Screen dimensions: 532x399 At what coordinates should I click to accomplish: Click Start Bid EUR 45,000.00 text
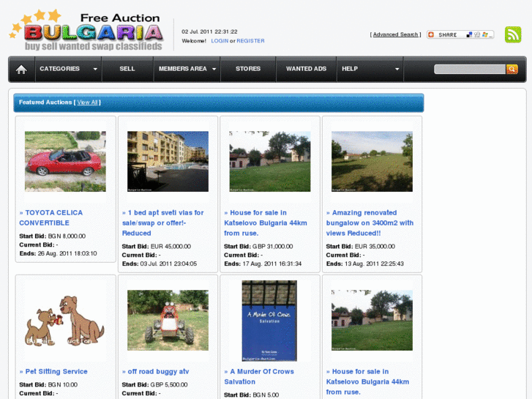click(157, 246)
